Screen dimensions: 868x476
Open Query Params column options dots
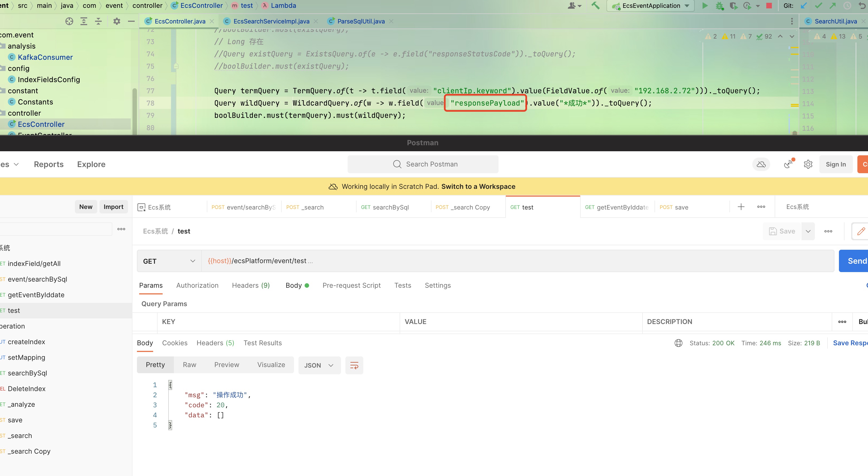(842, 322)
